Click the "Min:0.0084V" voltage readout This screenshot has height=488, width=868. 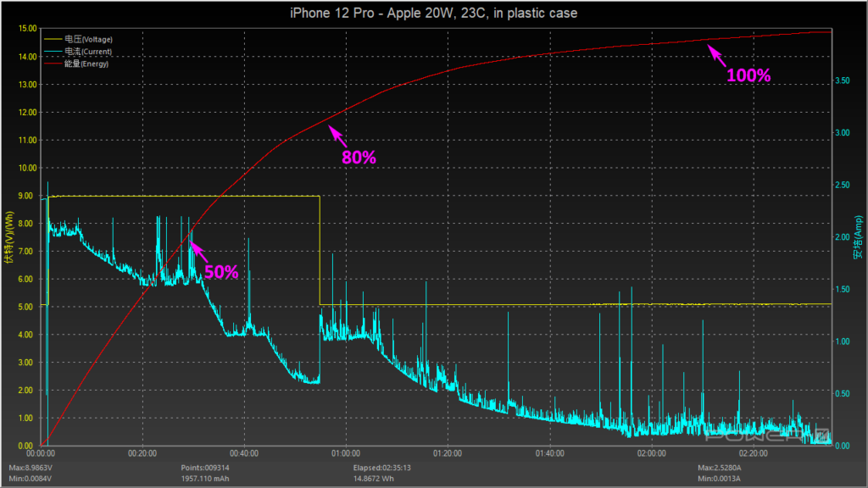tap(31, 479)
